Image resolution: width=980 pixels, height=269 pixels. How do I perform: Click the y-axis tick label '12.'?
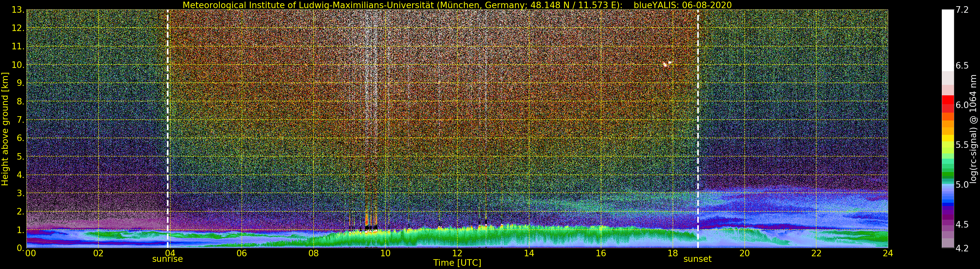pos(18,28)
